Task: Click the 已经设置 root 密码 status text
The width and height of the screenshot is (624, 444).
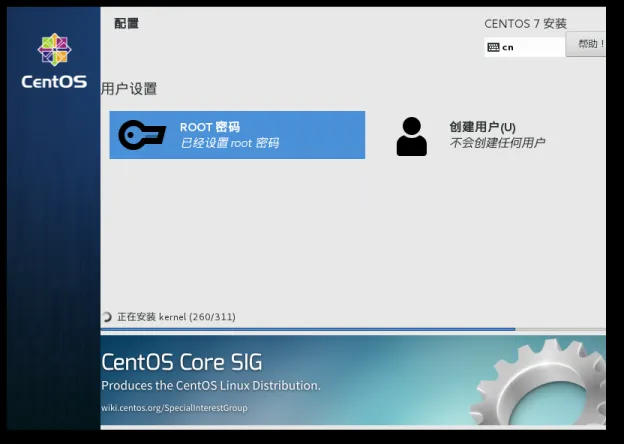Action: (x=230, y=143)
